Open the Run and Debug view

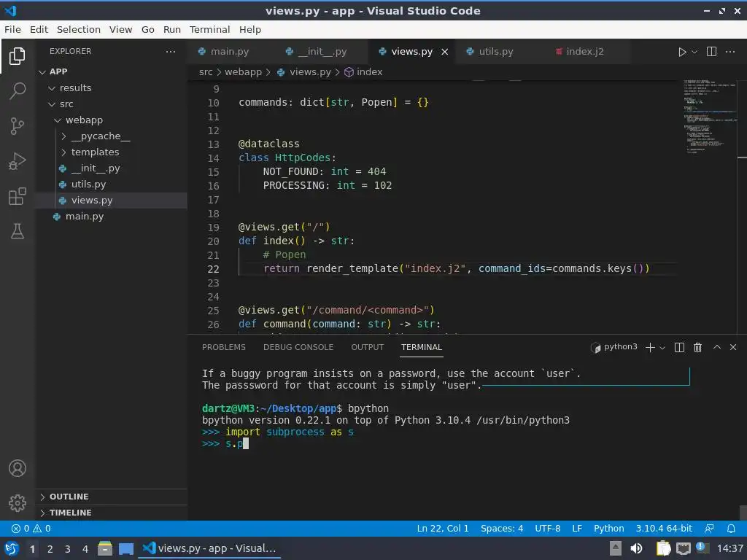(18, 161)
